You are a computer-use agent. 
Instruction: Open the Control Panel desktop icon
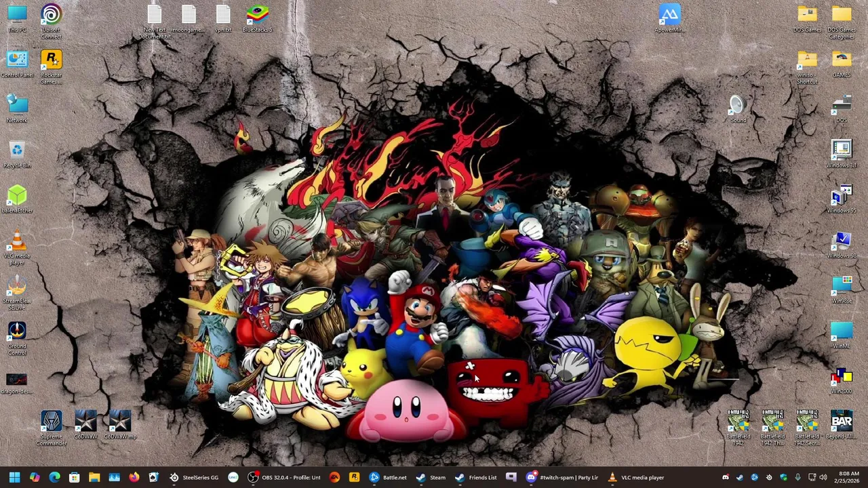[x=17, y=64]
